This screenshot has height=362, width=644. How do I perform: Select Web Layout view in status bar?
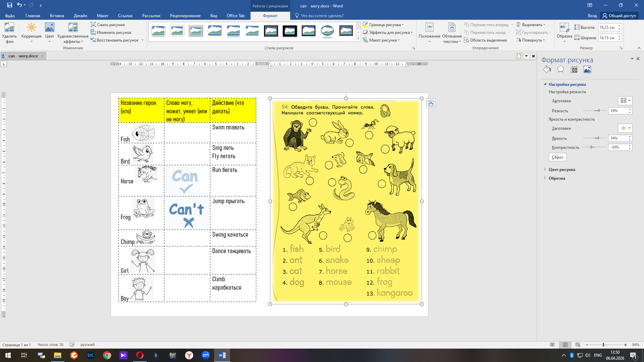578,345
